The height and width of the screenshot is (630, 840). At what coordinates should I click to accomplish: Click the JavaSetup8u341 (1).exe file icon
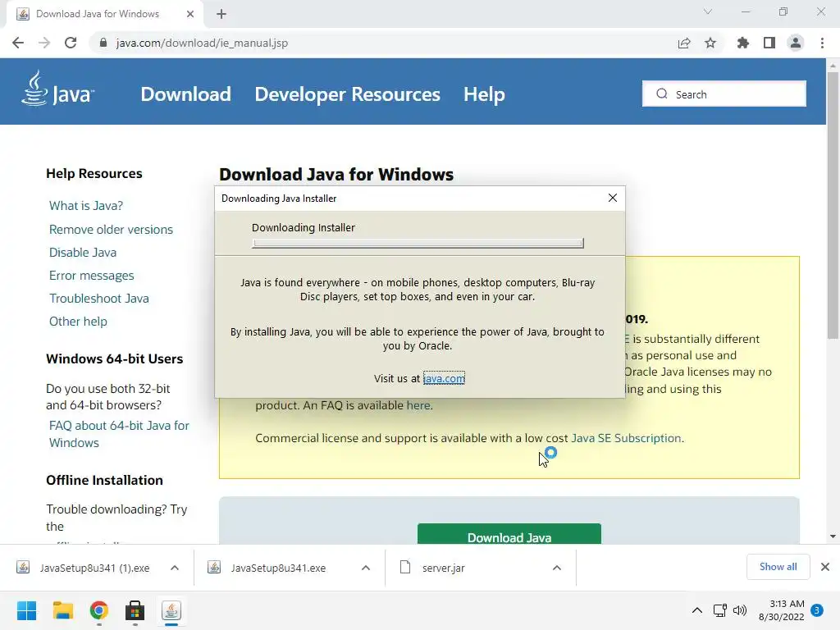click(23, 568)
